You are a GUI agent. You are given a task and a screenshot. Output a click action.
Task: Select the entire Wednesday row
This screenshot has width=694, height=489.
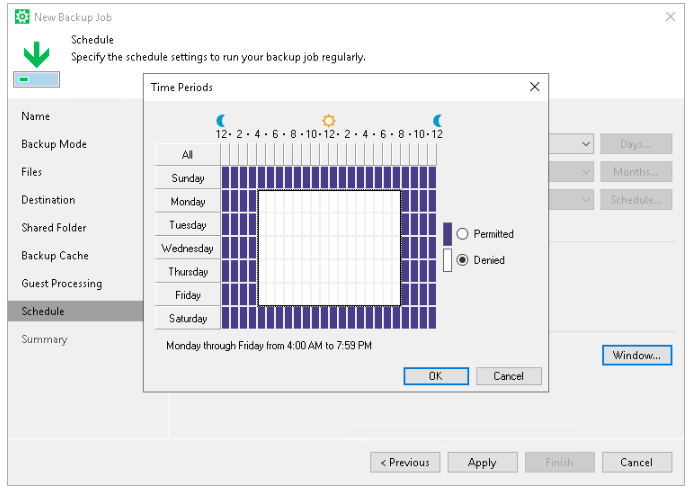[x=187, y=248]
